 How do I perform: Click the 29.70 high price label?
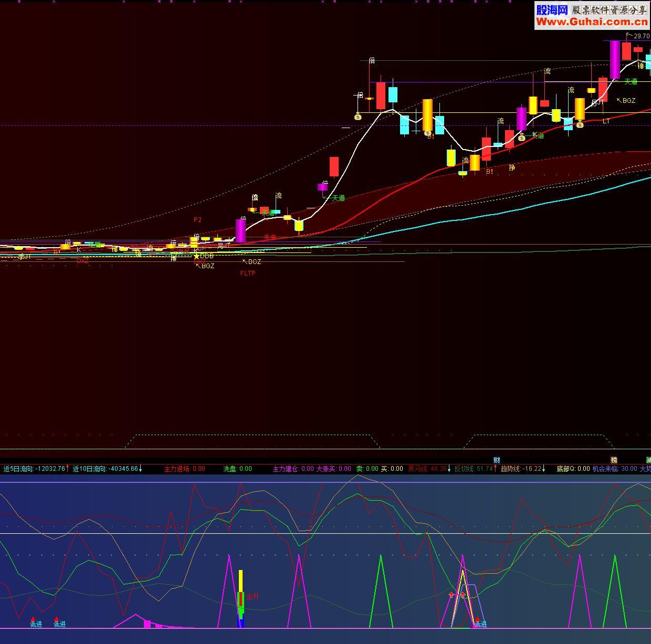click(642, 36)
